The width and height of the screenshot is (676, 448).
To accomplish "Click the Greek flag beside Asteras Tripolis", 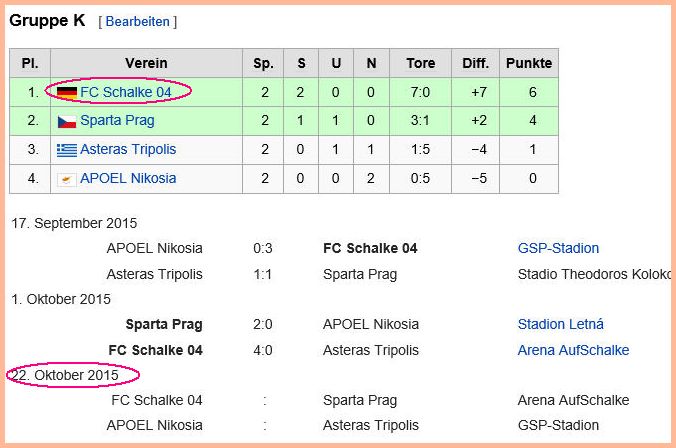I will point(67,150).
